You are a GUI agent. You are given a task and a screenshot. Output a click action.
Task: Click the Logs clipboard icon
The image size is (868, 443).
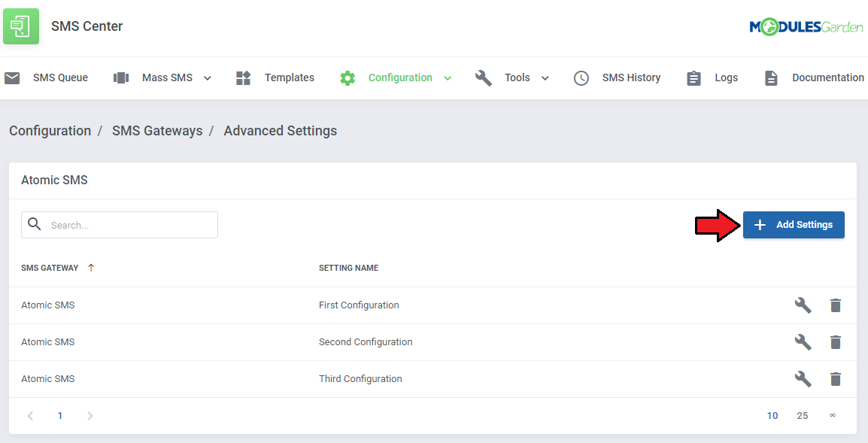693,78
